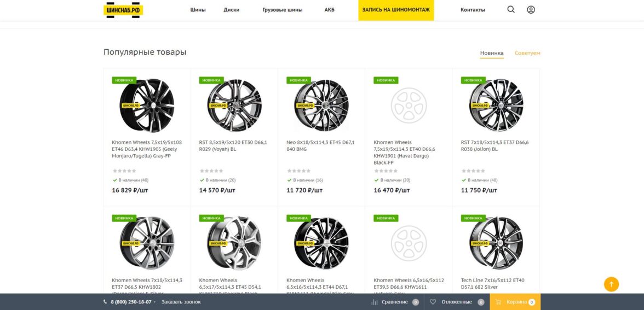
Task: Open the АКБ menu
Action: click(x=330, y=10)
